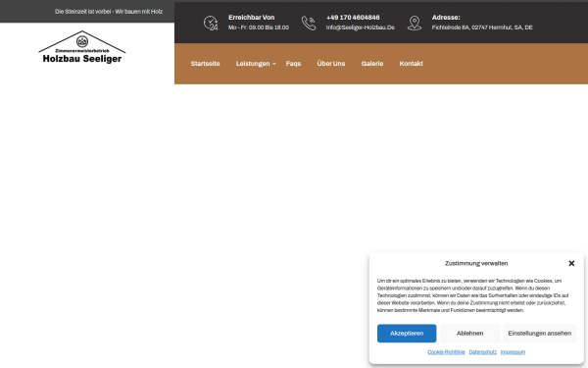Open the Kontakt page
Image resolution: width=588 pixels, height=368 pixels.
pyautogui.click(x=411, y=64)
